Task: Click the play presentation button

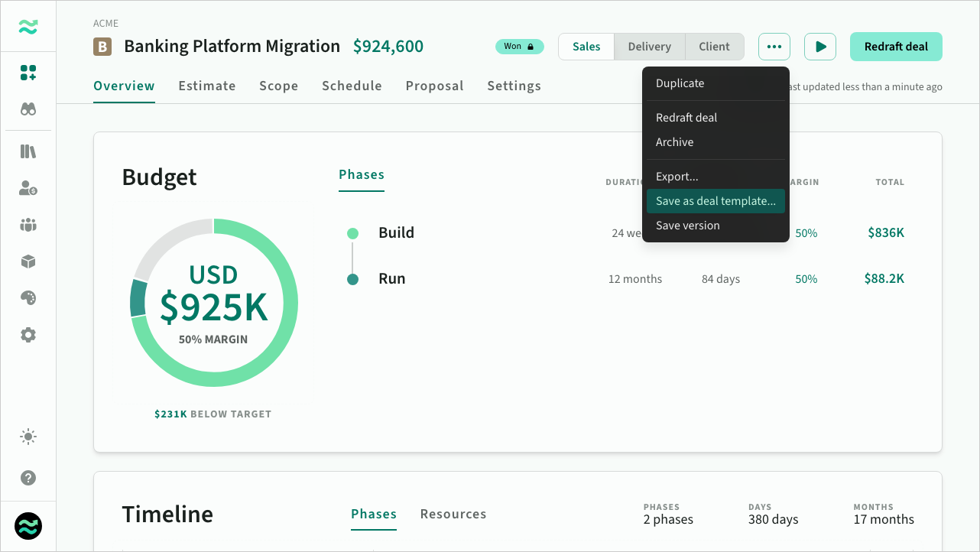Action: click(x=820, y=47)
